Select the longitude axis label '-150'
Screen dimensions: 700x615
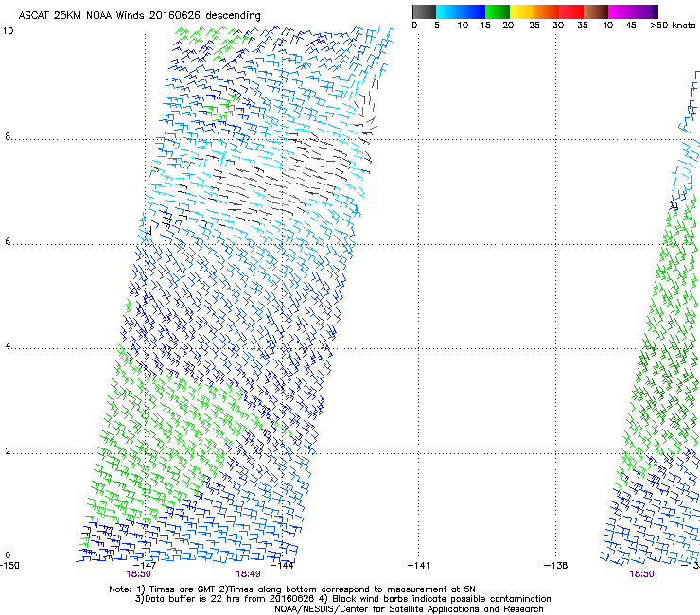click(9, 566)
